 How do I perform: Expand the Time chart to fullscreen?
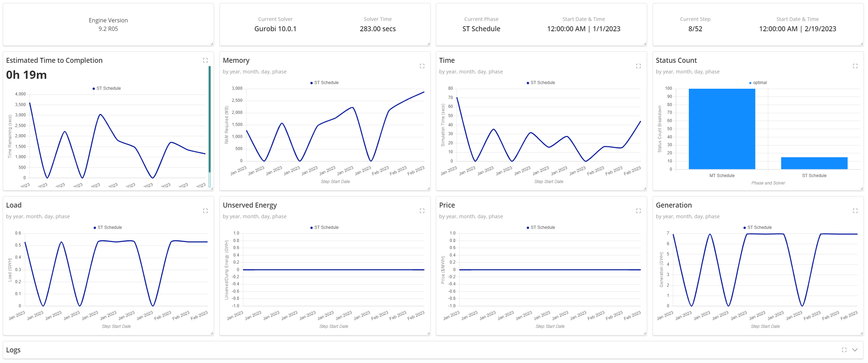click(x=638, y=66)
